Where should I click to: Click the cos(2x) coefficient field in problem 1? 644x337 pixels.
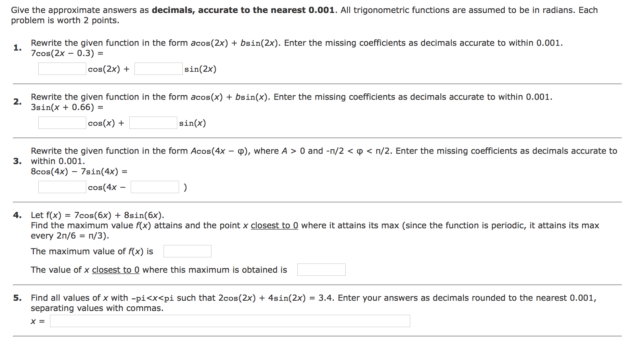point(62,69)
